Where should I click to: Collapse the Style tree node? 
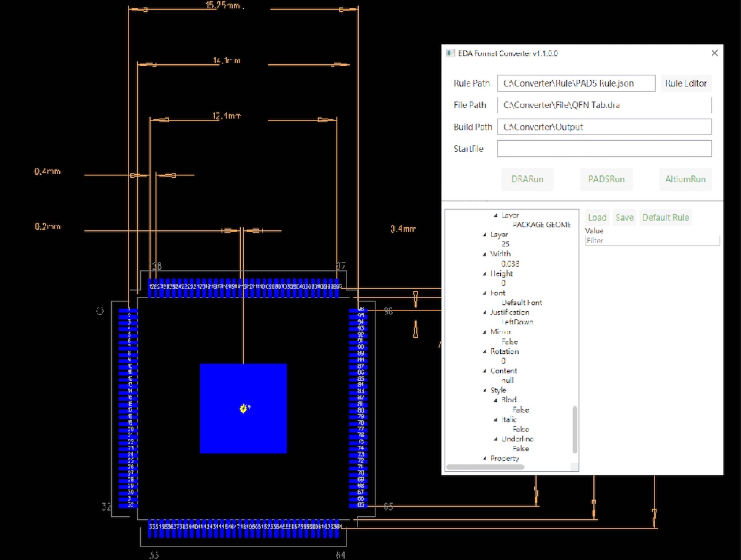[485, 391]
